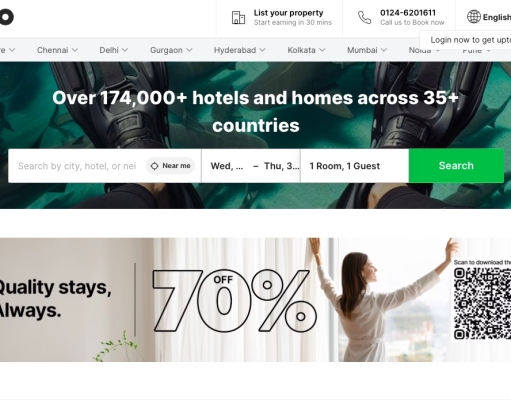511x400 pixels.
Task: Click the green Search button
Action: [x=456, y=166]
